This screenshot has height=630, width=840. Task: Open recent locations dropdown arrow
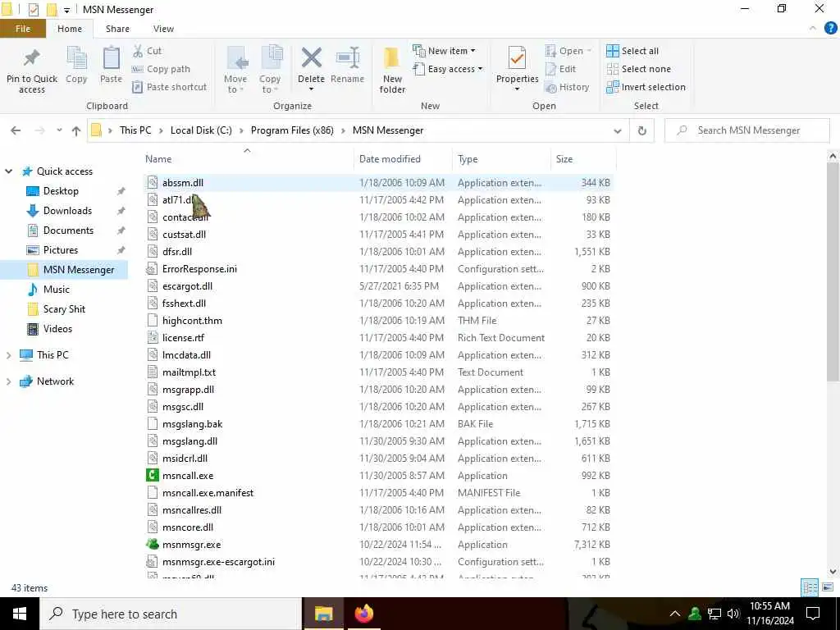[x=59, y=130]
